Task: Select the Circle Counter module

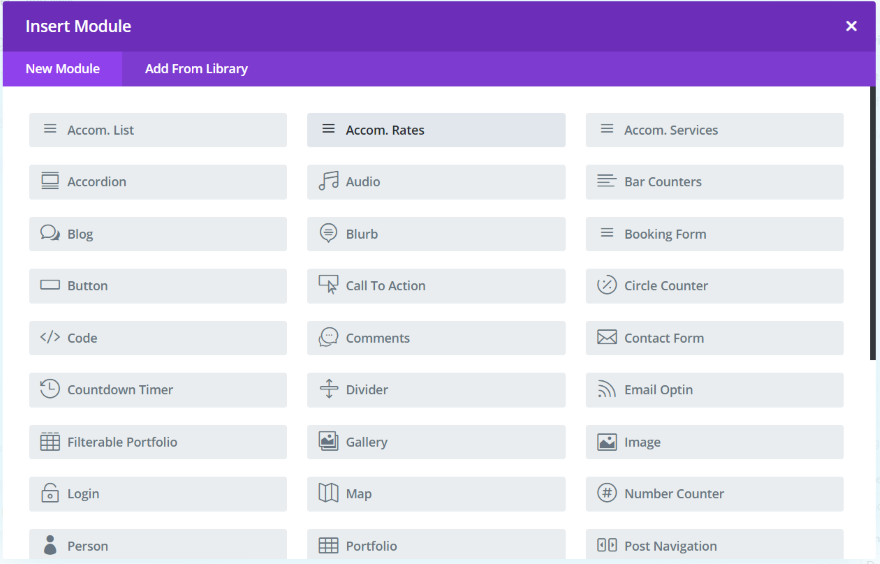Action: click(714, 286)
